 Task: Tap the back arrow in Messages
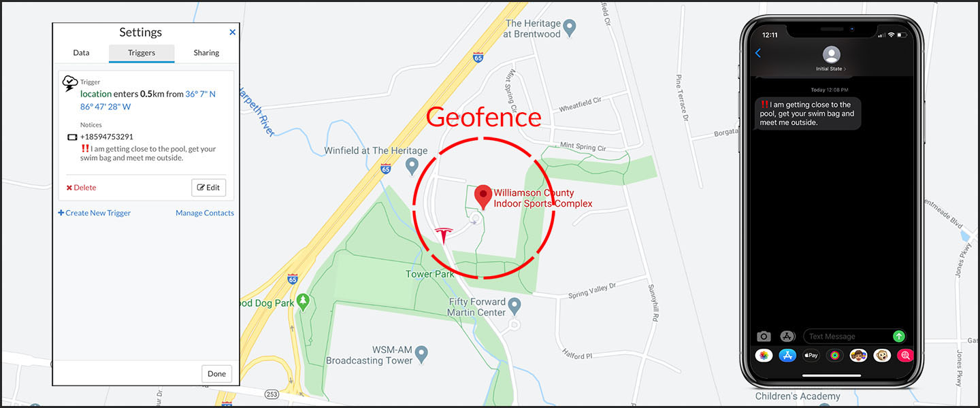[758, 53]
